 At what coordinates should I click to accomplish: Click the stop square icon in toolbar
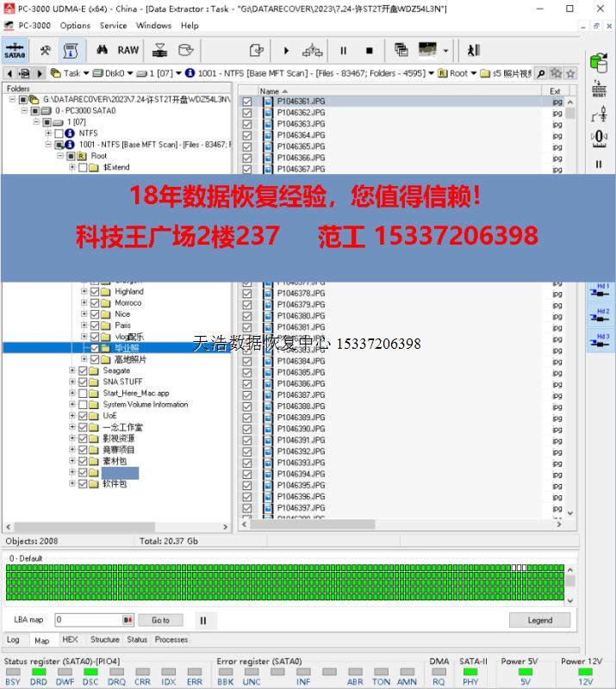pyautogui.click(x=369, y=51)
